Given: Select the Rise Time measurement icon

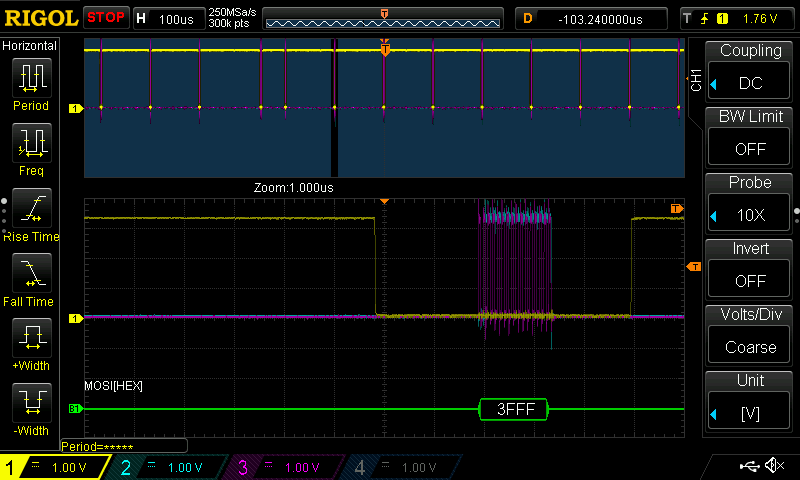Looking at the screenshot, I should click(x=32, y=208).
